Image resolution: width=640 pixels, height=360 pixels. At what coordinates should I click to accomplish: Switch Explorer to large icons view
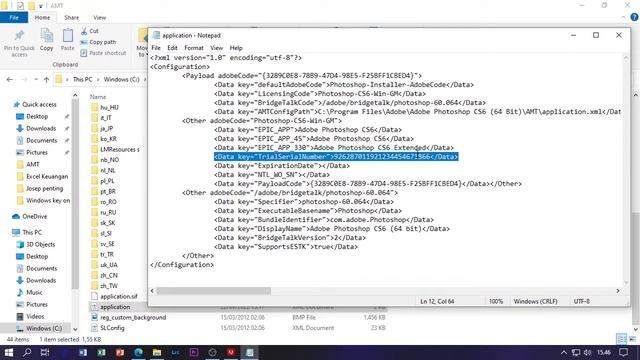tap(633, 339)
